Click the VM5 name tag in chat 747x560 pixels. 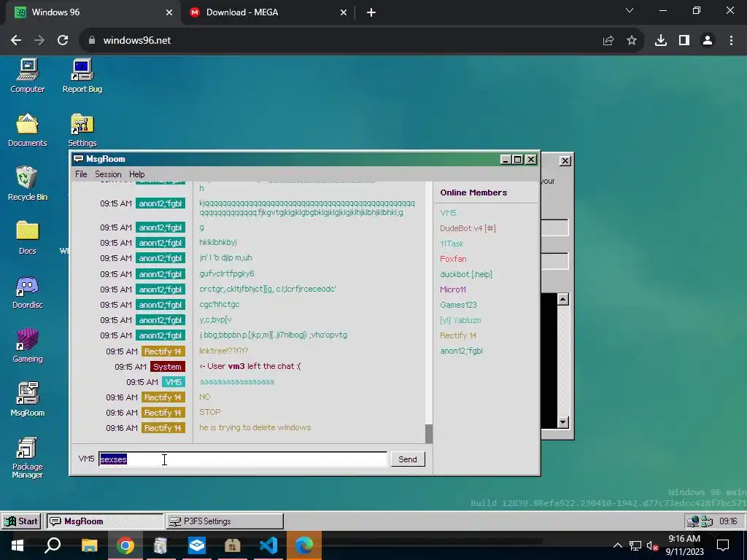point(174,382)
